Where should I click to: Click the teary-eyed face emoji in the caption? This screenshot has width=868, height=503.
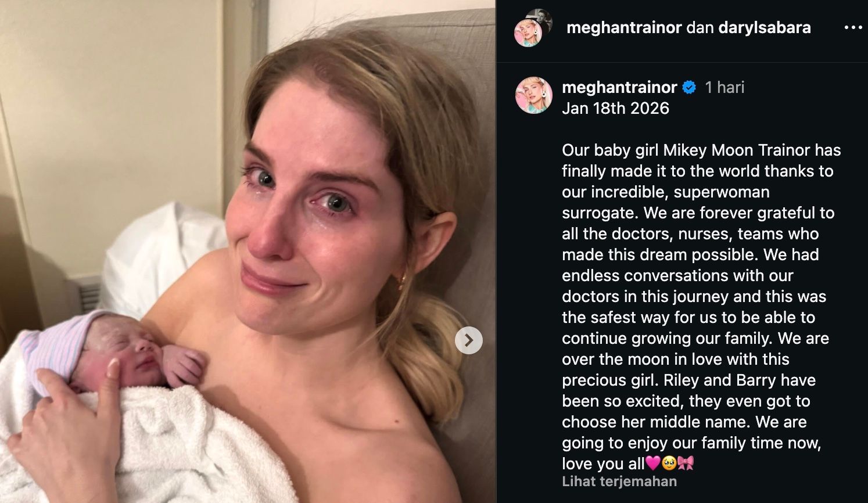point(669,464)
